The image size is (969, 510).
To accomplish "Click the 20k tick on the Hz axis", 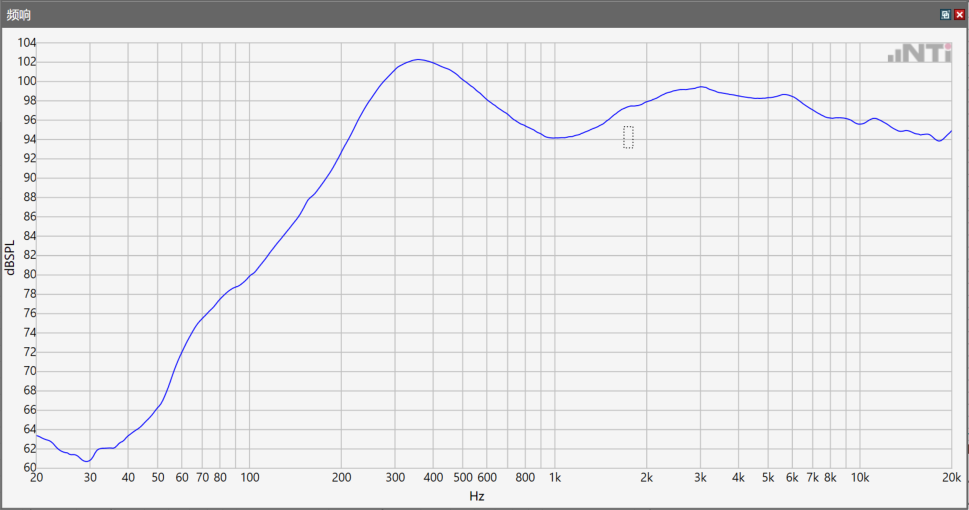I will click(x=951, y=478).
